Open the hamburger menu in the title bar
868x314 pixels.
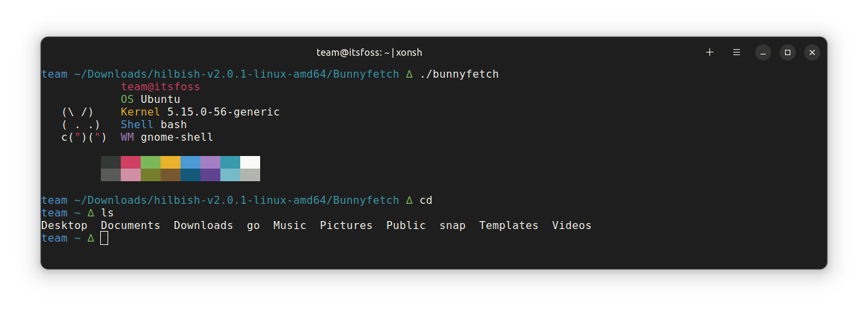pos(737,52)
